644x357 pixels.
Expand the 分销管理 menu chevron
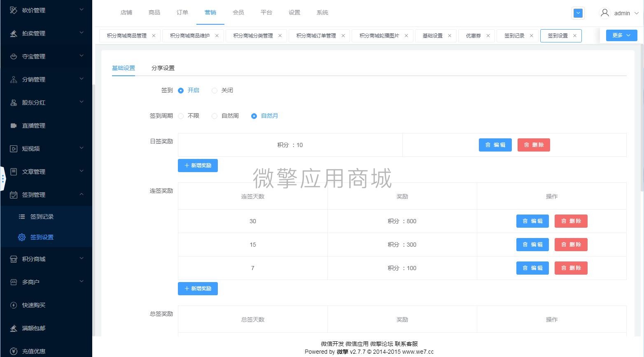pyautogui.click(x=81, y=79)
